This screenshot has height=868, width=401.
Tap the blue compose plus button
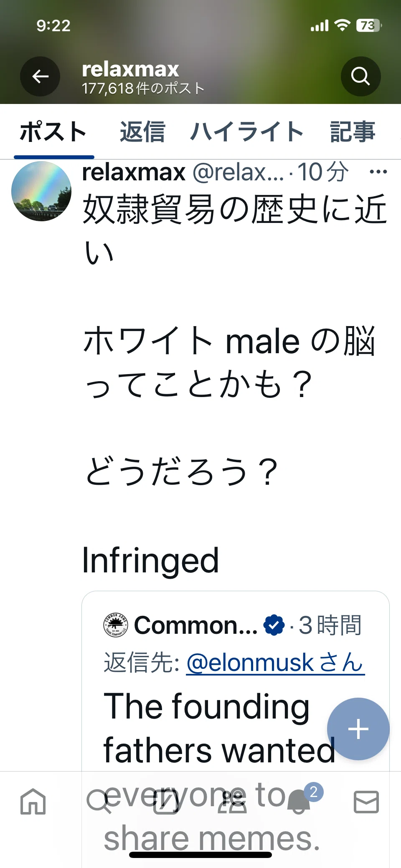tap(358, 729)
